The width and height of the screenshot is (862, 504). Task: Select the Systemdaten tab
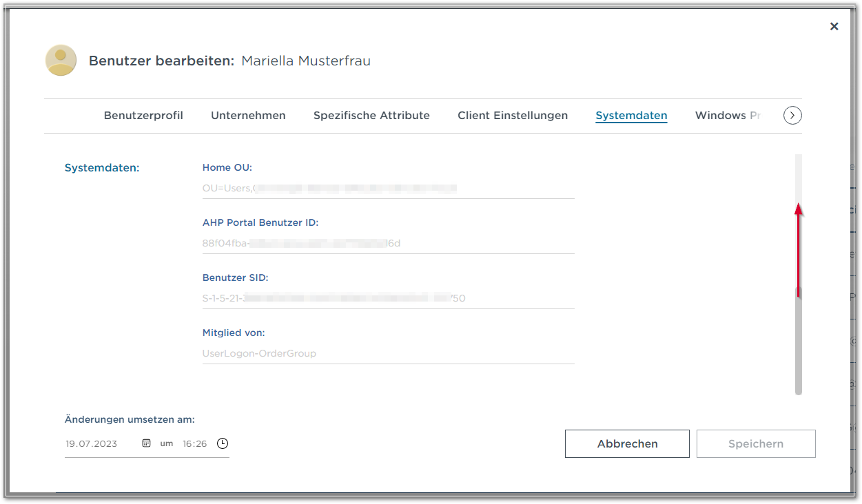coord(631,116)
